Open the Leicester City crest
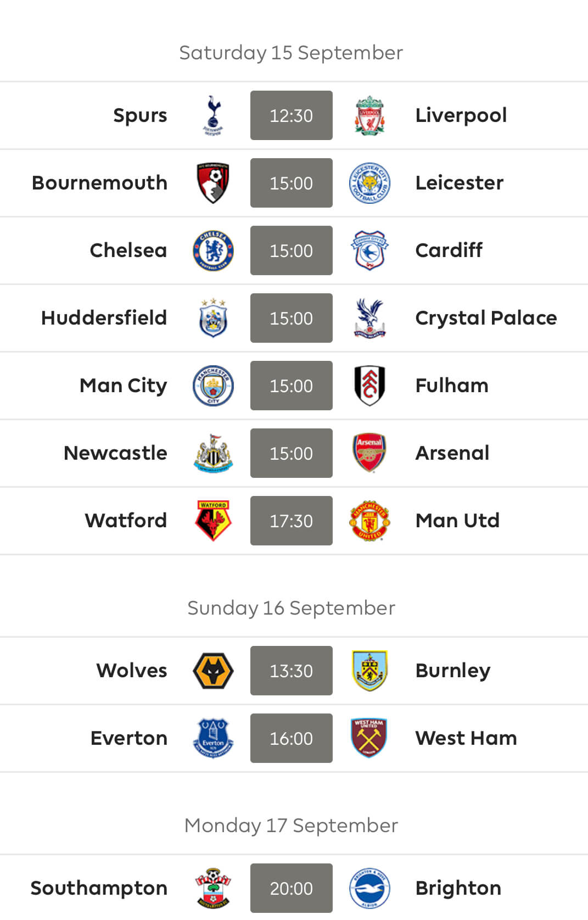Image resolution: width=588 pixels, height=920 pixels. click(369, 183)
